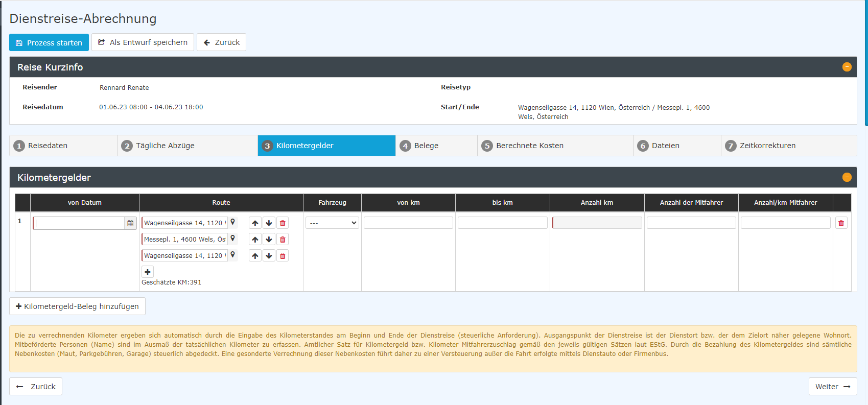Click the map pin next to Messepl. 1, 4600 Wels
Image resolution: width=868 pixels, height=405 pixels.
coord(232,239)
